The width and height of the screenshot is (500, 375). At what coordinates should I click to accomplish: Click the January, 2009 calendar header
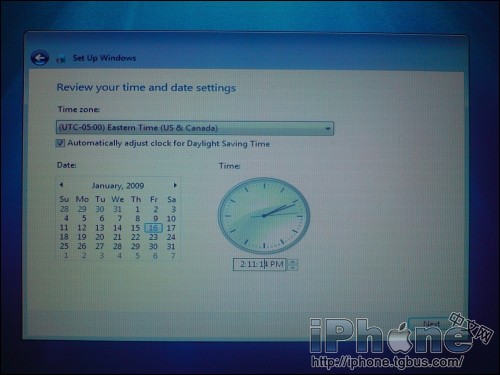[118, 186]
